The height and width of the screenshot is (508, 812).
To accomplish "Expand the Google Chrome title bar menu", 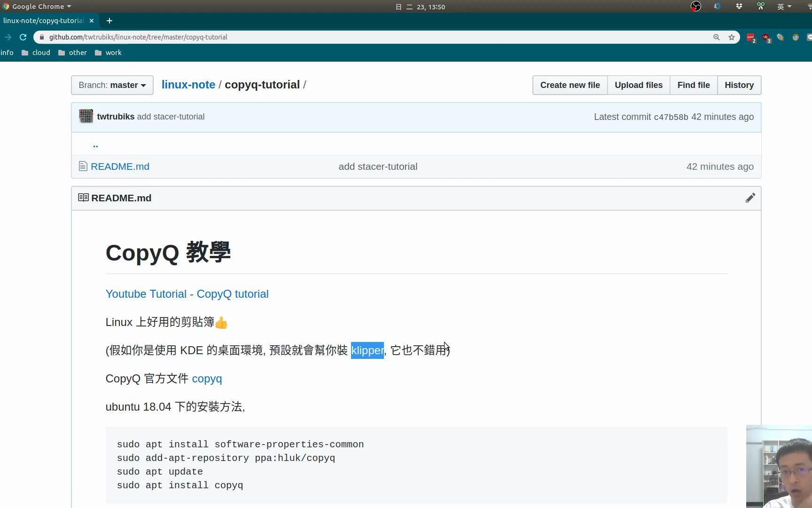I will 37,6.
